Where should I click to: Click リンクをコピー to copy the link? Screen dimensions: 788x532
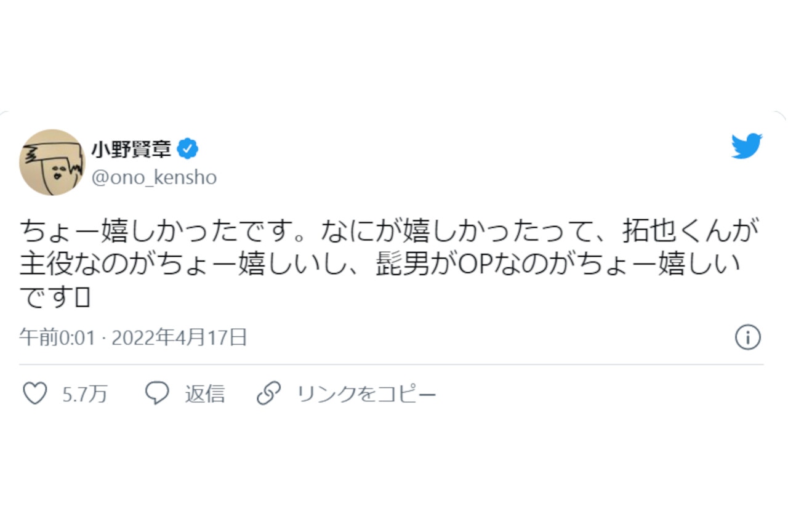366,393
